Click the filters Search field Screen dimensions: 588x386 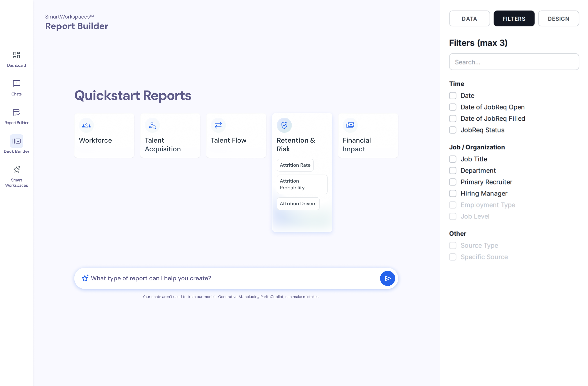514,62
